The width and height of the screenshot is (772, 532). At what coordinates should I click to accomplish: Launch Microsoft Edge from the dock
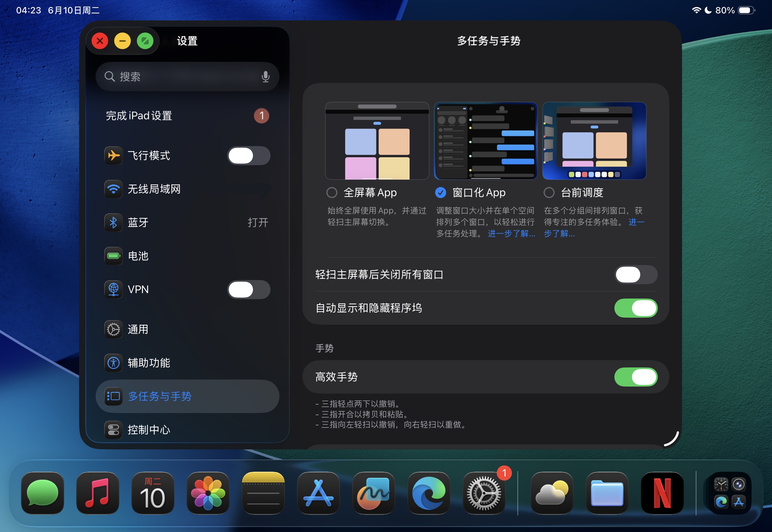tap(429, 493)
